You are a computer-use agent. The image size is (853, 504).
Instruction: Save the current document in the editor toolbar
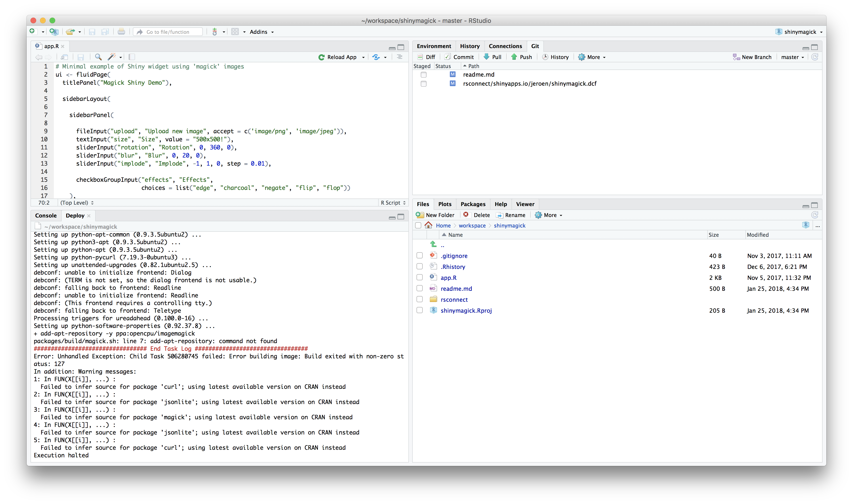(x=80, y=57)
